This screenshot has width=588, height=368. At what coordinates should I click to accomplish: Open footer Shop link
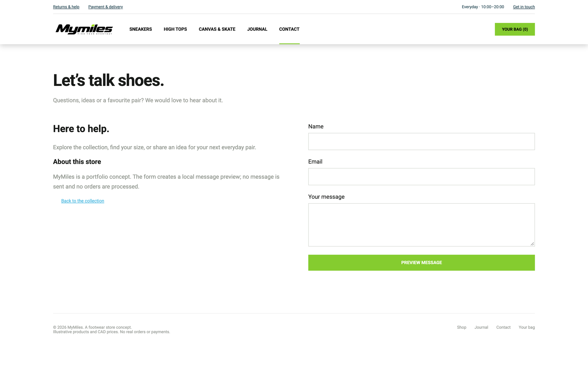[x=461, y=327]
